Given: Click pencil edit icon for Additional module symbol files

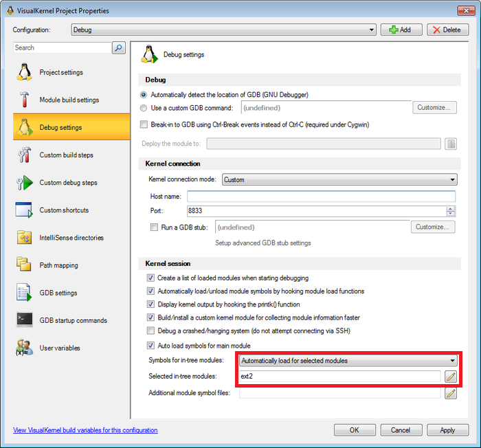Looking at the screenshot, I should 451,393.
